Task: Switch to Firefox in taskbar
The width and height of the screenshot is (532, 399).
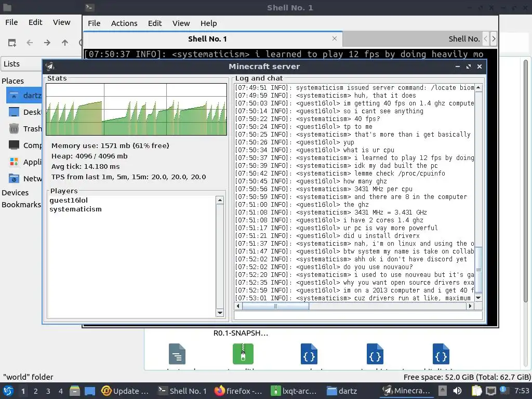Action: tap(239, 391)
